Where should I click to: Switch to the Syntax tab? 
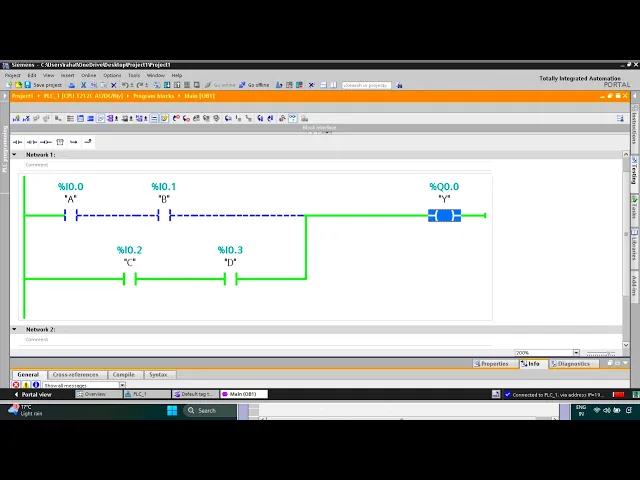click(x=158, y=375)
